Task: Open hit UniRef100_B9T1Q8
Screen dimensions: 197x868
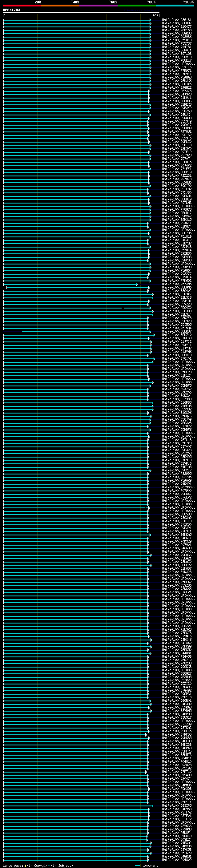Action: click(177, 54)
